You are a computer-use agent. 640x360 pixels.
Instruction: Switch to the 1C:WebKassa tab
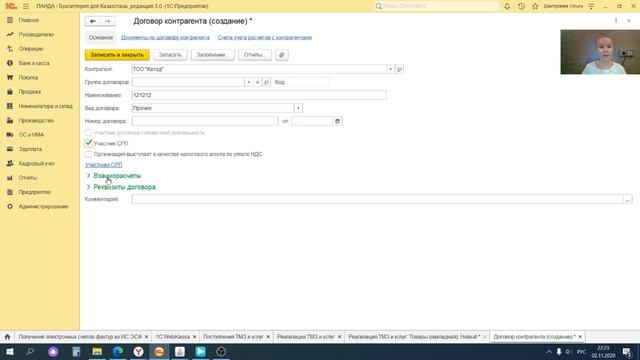[173, 337]
